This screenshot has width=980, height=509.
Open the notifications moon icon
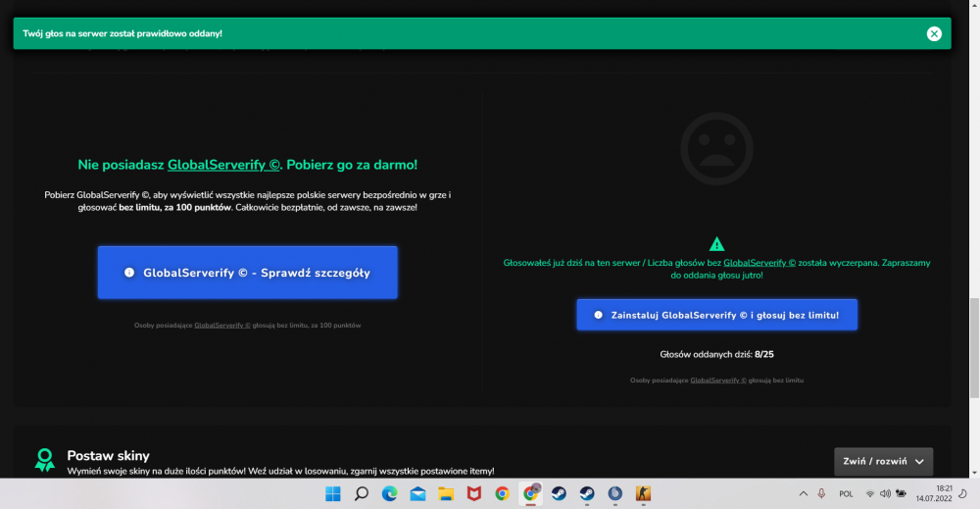(963, 494)
